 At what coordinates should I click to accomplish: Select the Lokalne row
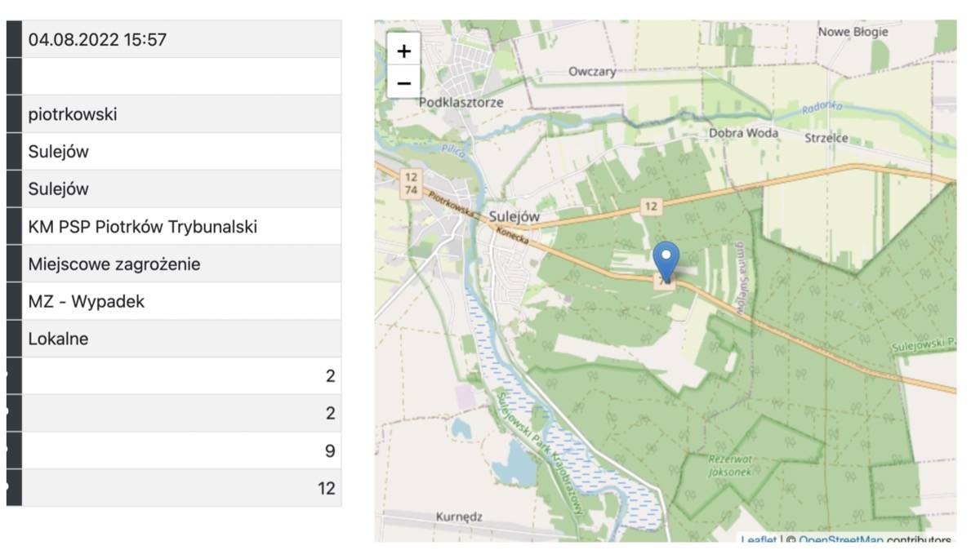click(x=181, y=339)
